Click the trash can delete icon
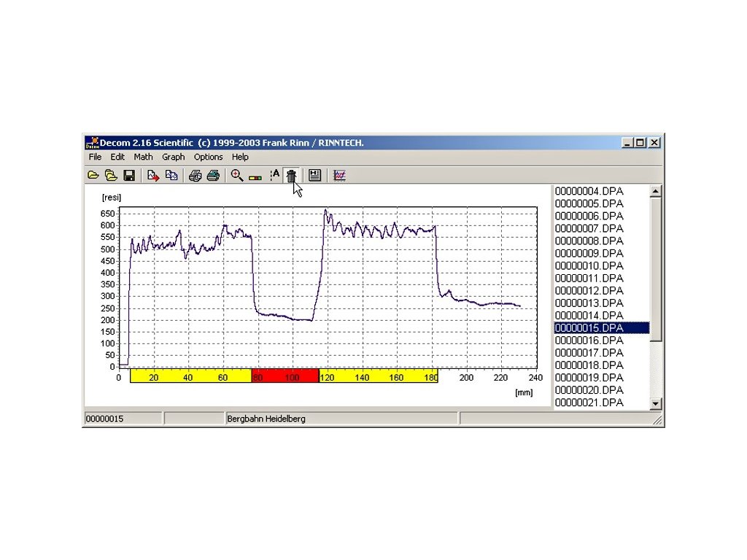Screen dimensions: 747x560 [x=291, y=176]
